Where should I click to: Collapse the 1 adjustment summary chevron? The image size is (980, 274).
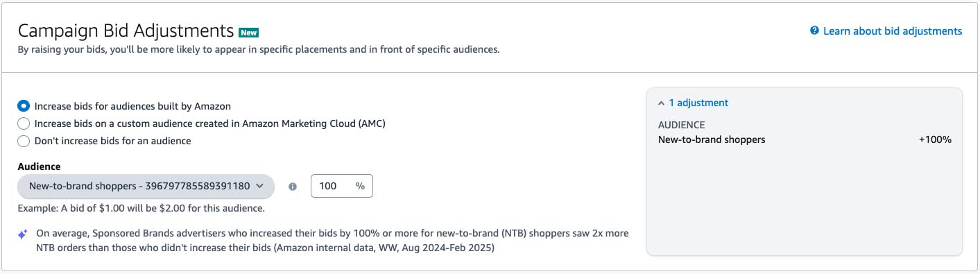click(x=661, y=103)
